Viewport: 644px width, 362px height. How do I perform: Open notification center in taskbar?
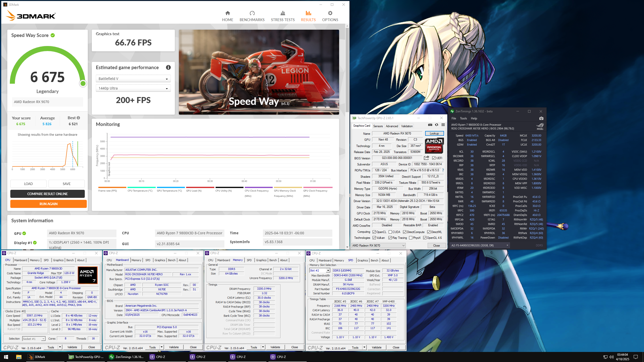pyautogui.click(x=636, y=357)
